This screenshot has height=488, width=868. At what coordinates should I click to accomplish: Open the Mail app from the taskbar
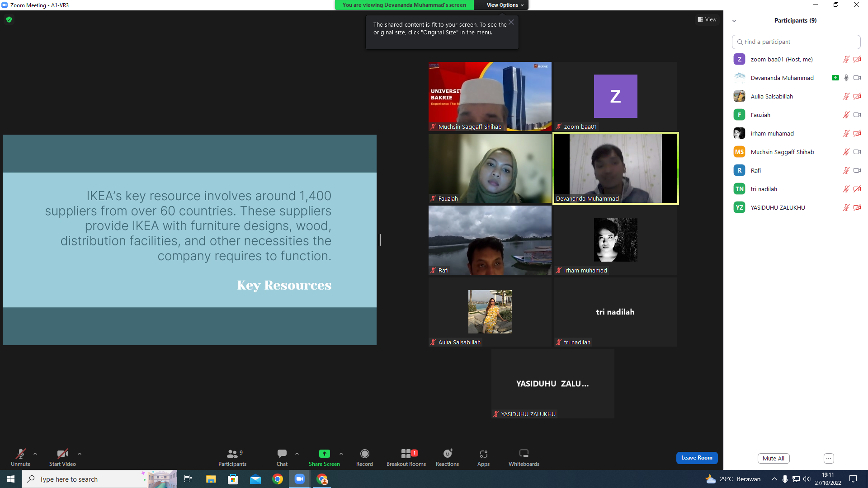tap(255, 479)
